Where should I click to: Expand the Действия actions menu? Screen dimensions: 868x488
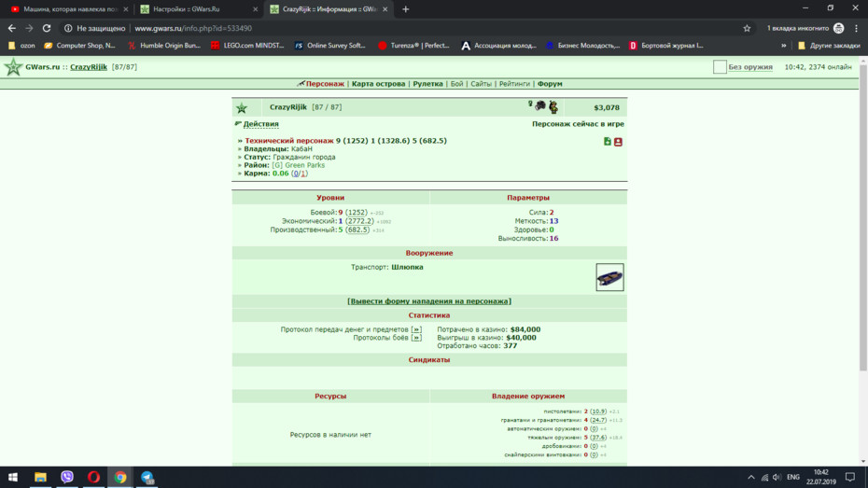point(260,124)
